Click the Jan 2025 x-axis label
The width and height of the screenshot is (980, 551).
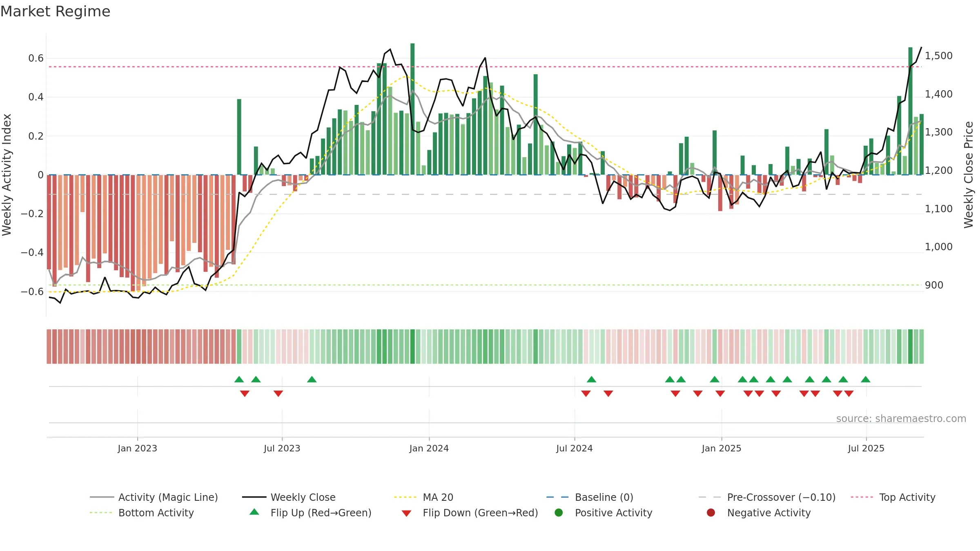721,448
